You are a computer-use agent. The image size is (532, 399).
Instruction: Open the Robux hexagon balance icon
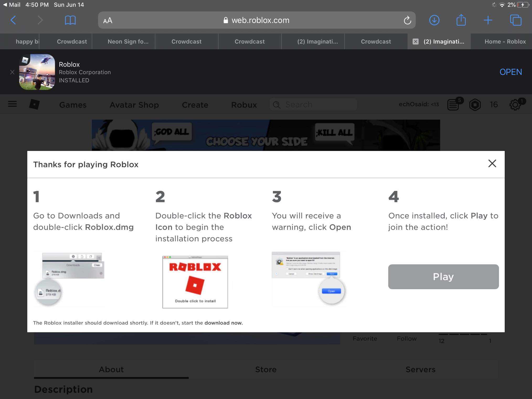(475, 105)
